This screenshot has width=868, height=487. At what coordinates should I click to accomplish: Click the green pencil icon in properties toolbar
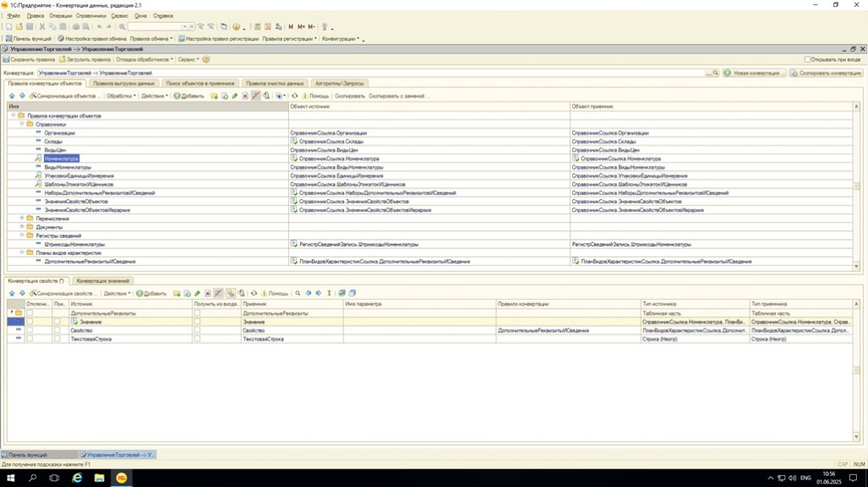[197, 293]
